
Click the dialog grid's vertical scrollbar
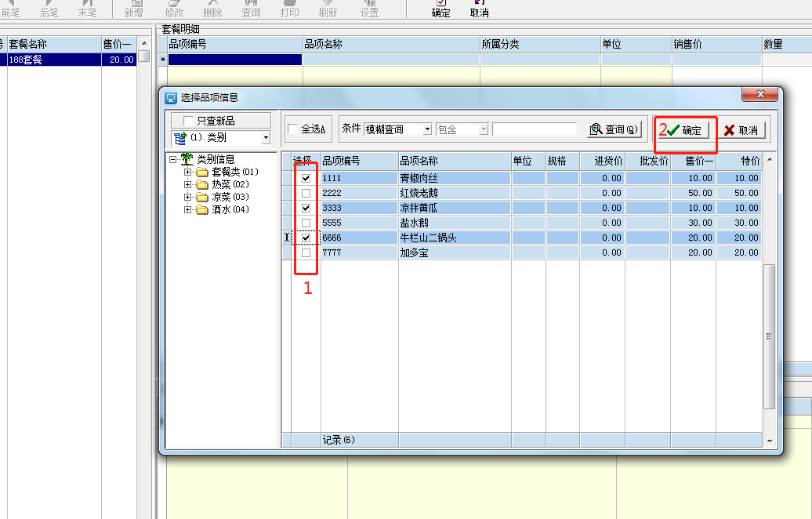769,337
